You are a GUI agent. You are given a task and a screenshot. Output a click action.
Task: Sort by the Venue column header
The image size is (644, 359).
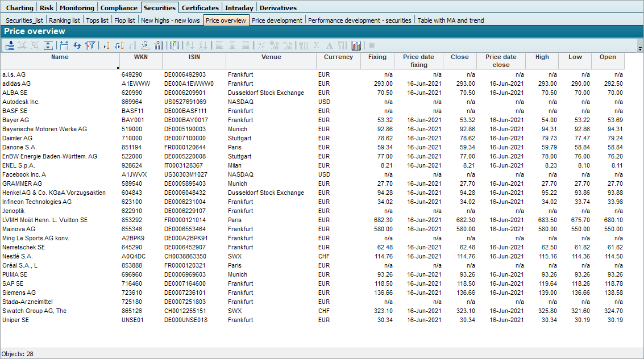coord(271,57)
